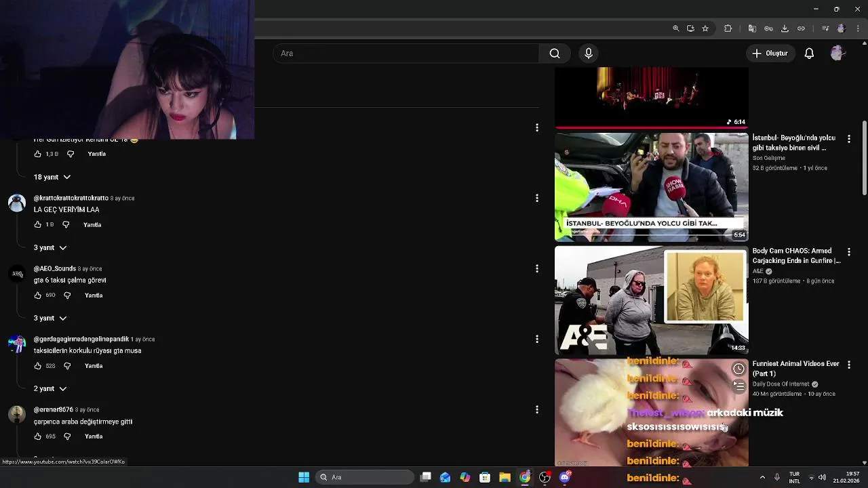The image size is (868, 488).
Task: Like the AEO_Sounds comment
Action: (x=38, y=296)
